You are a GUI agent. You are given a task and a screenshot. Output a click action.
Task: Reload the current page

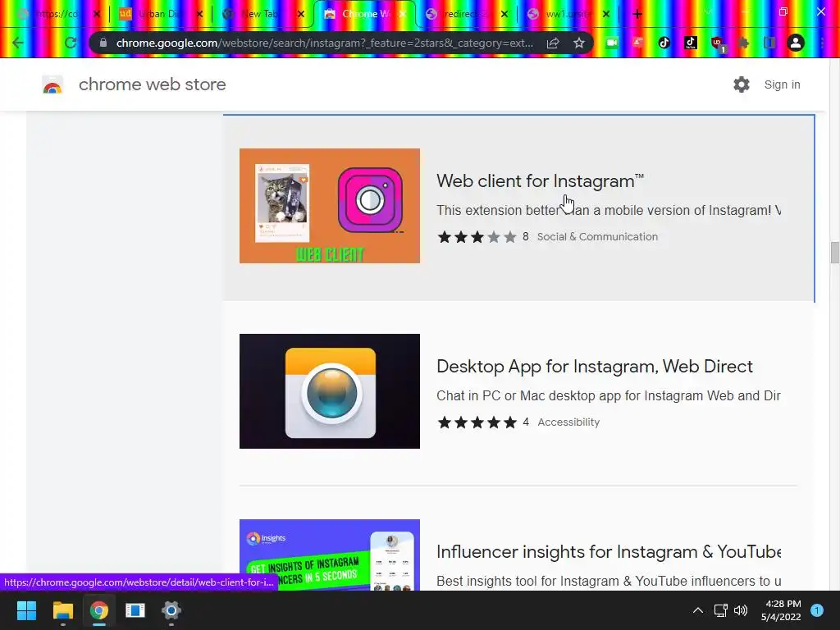pyautogui.click(x=71, y=43)
